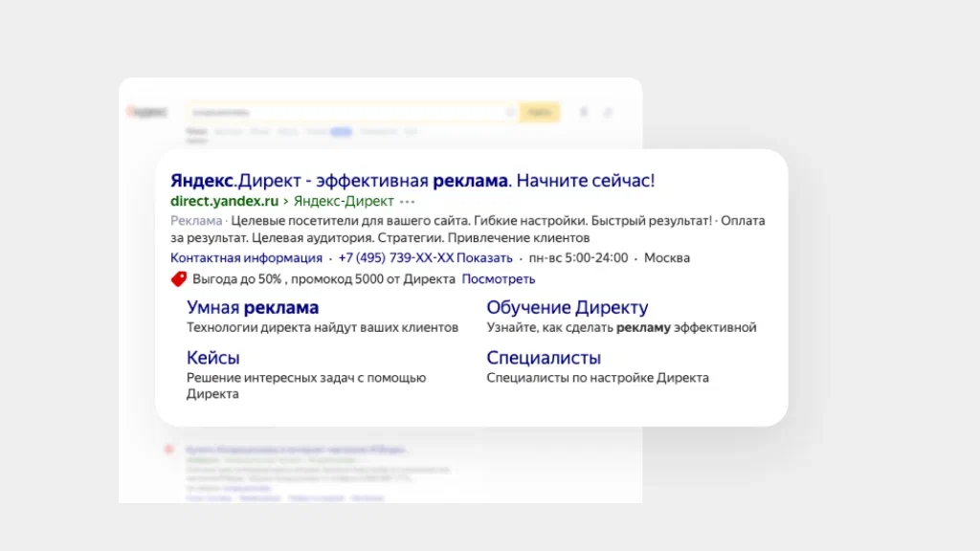Open the Яндекс-Директ breadcrumb link
980x551 pixels.
(344, 201)
